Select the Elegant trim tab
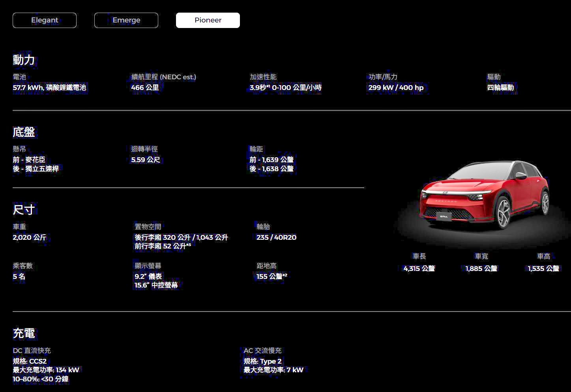Viewport: 571px width, 392px height. 45,20
